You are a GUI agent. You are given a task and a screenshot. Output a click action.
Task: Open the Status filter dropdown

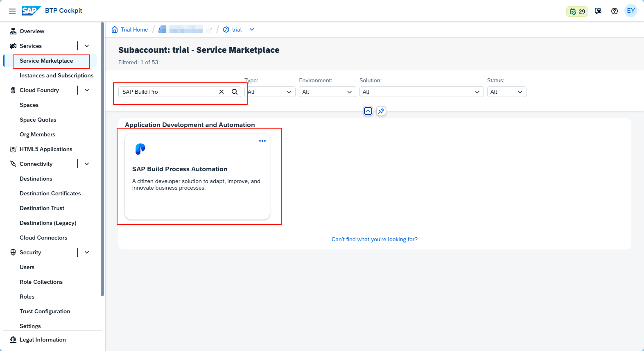coord(506,92)
